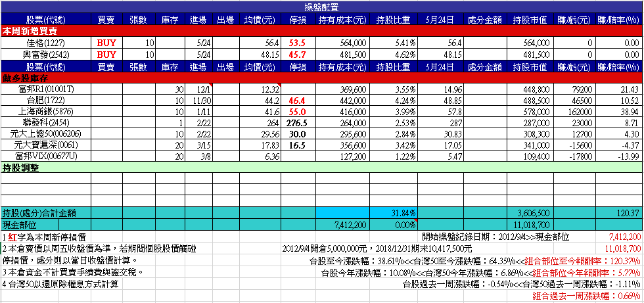
Task: Click the 3,606,500 total market value cell
Action: click(532, 213)
